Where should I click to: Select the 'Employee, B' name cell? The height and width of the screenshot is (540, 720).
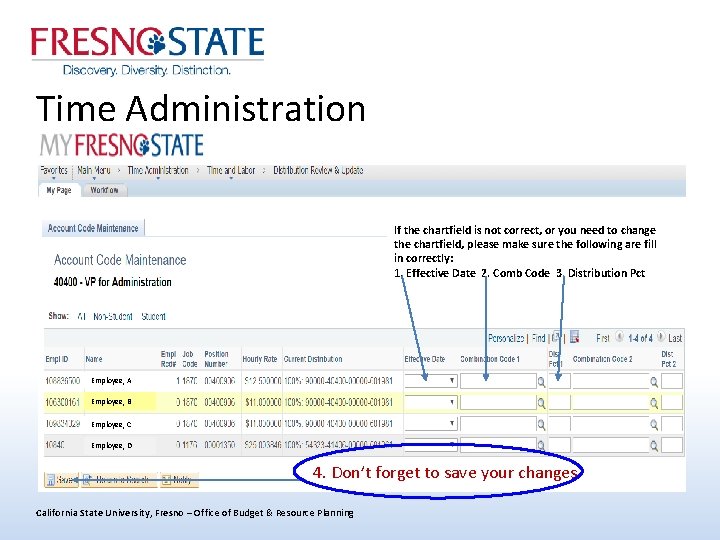[111, 402]
